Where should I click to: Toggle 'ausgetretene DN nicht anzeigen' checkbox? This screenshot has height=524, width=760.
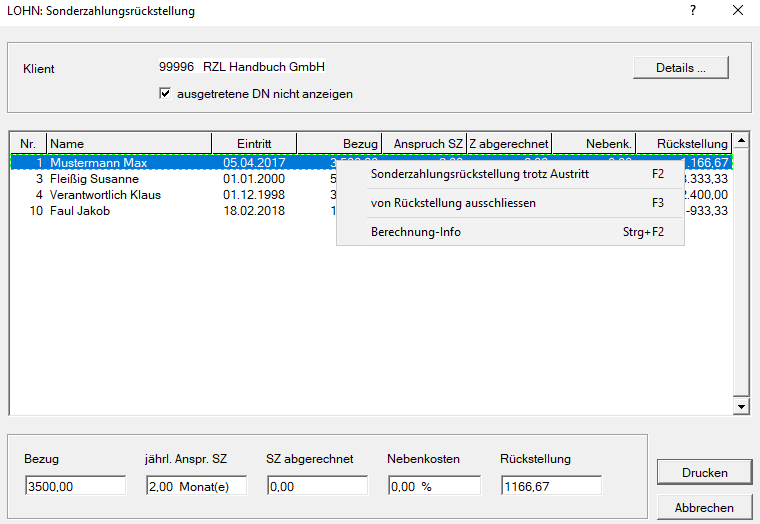(166, 94)
